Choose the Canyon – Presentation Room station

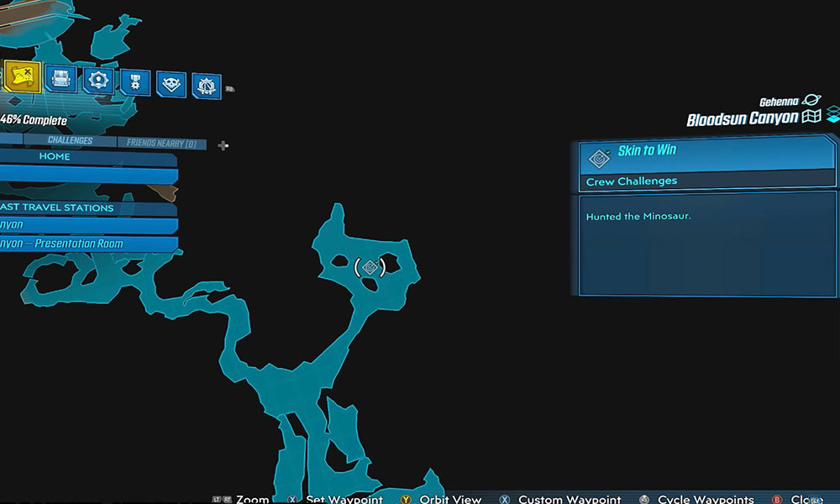(x=88, y=244)
